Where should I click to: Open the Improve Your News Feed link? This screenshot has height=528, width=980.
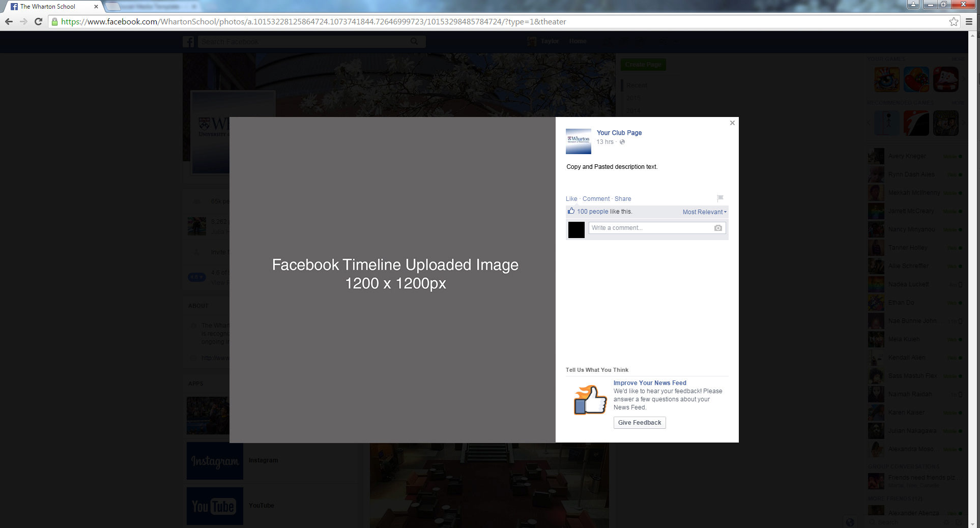(x=650, y=383)
